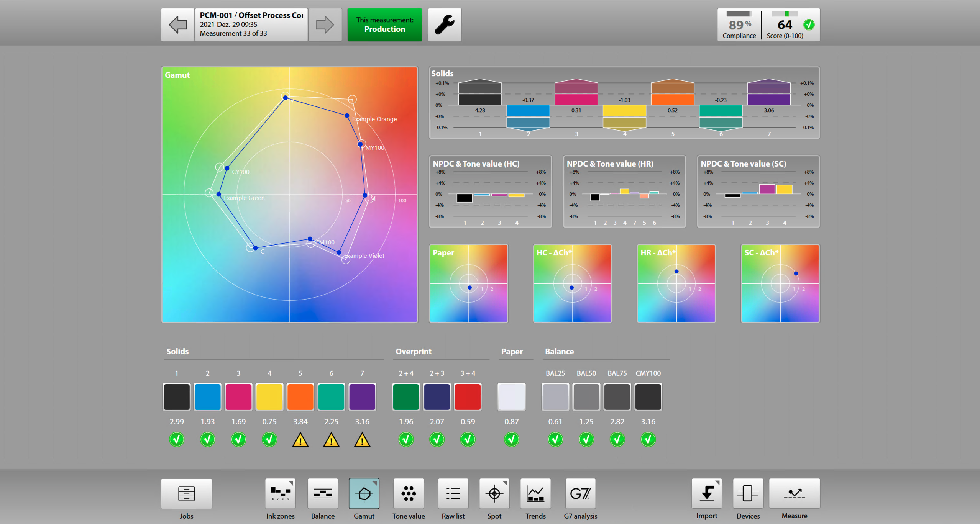Open settings with the wrench icon
980x524 pixels.
tap(445, 25)
